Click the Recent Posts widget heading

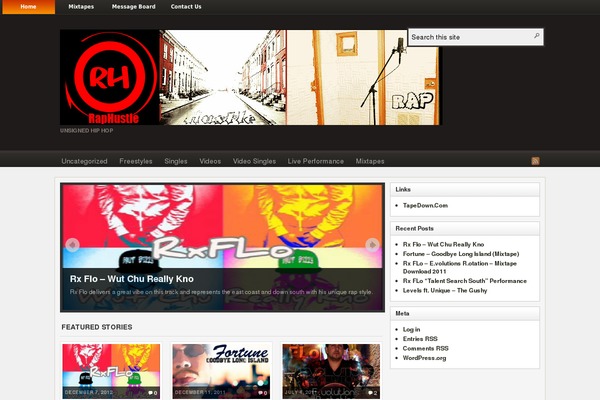414,229
